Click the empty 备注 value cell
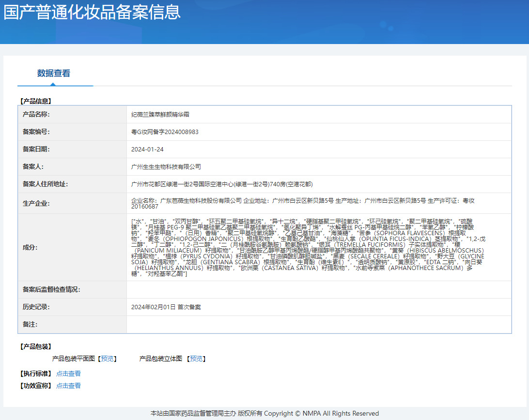 click(319, 325)
